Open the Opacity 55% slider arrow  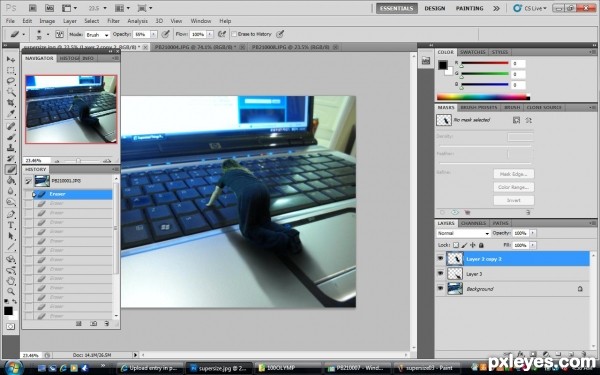pos(153,34)
